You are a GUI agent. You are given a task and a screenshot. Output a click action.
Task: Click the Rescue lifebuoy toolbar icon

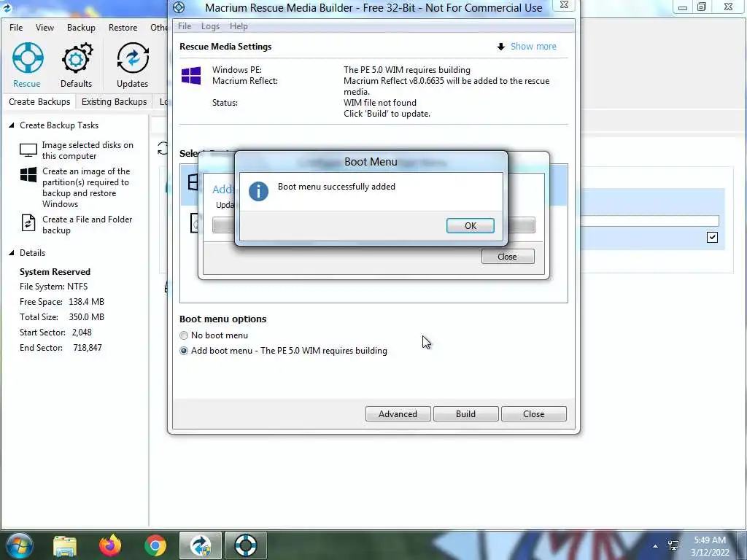[x=27, y=58]
